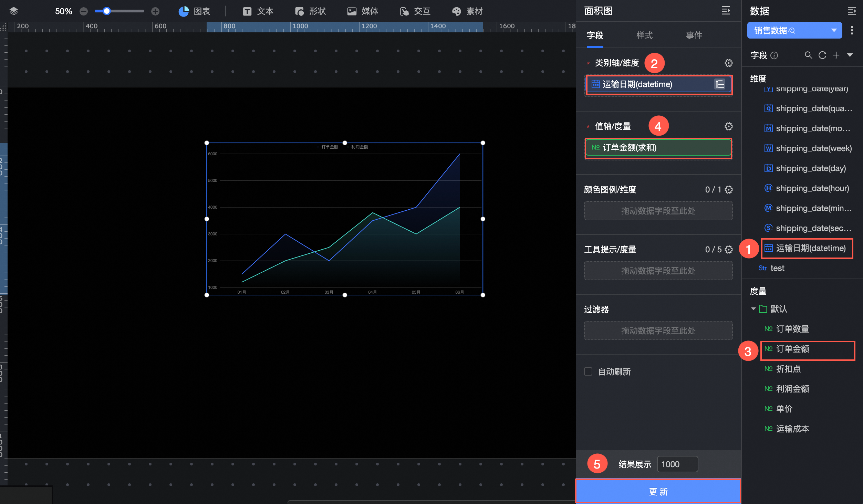Switch to the 事件 tab
The width and height of the screenshot is (863, 504).
point(694,35)
